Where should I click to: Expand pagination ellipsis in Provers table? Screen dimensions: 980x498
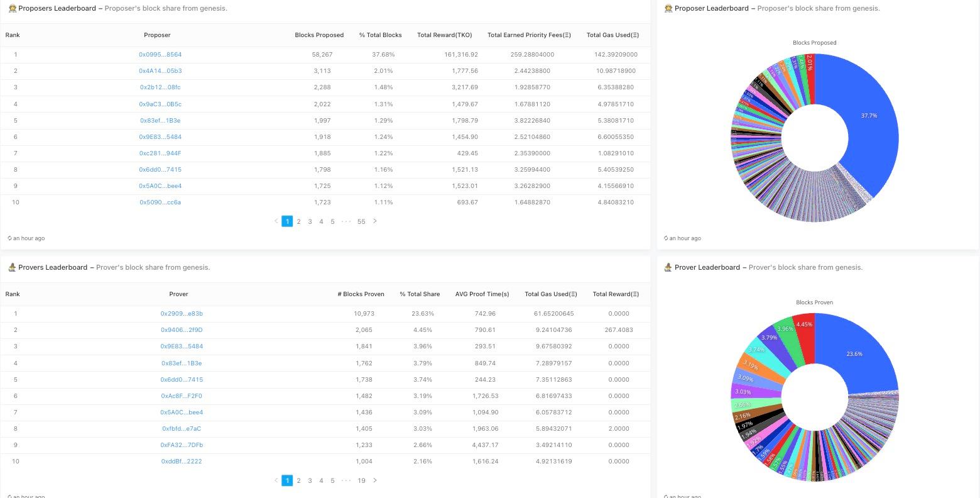click(346, 480)
